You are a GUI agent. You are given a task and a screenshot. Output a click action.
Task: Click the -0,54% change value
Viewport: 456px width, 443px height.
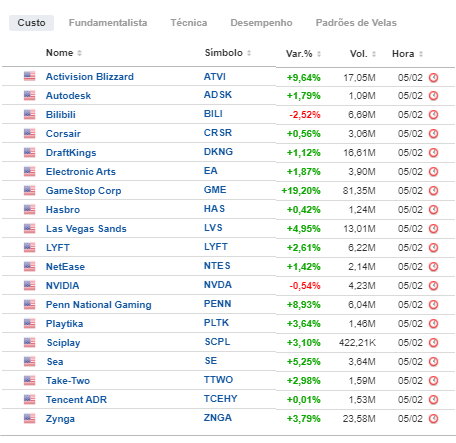click(305, 286)
